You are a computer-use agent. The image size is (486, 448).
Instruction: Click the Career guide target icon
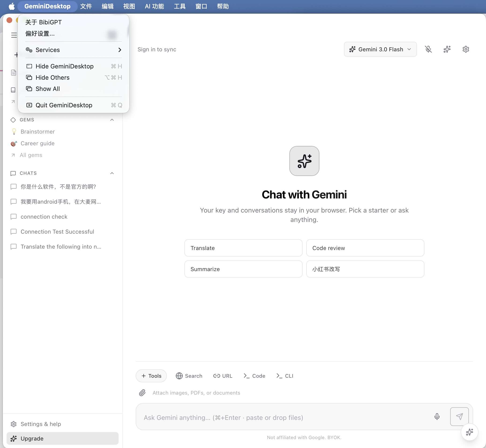[14, 144]
